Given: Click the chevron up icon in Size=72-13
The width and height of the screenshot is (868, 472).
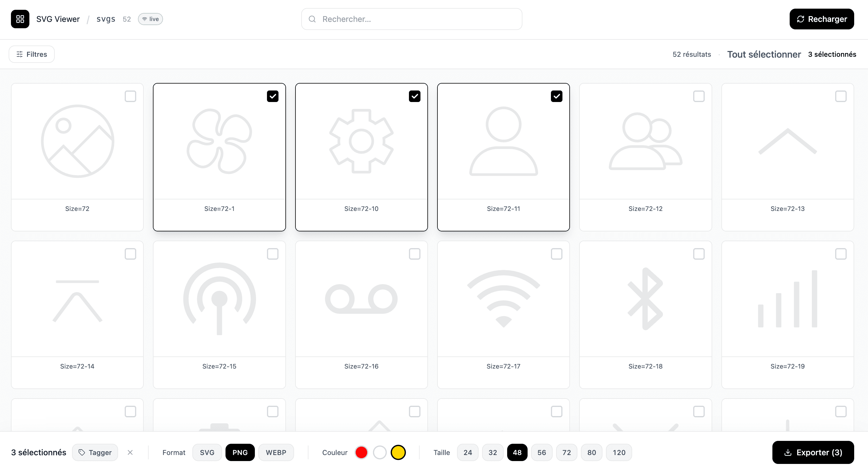Looking at the screenshot, I should [787, 141].
